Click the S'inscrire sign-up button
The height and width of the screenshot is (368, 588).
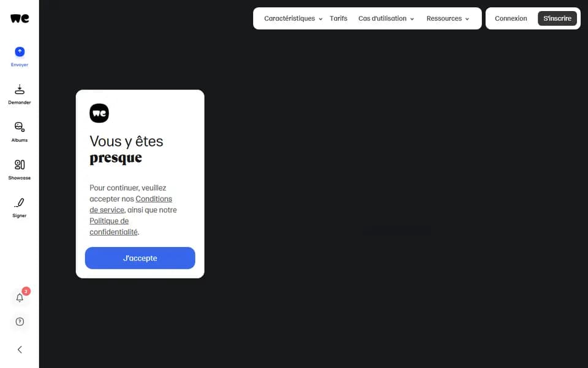[557, 18]
